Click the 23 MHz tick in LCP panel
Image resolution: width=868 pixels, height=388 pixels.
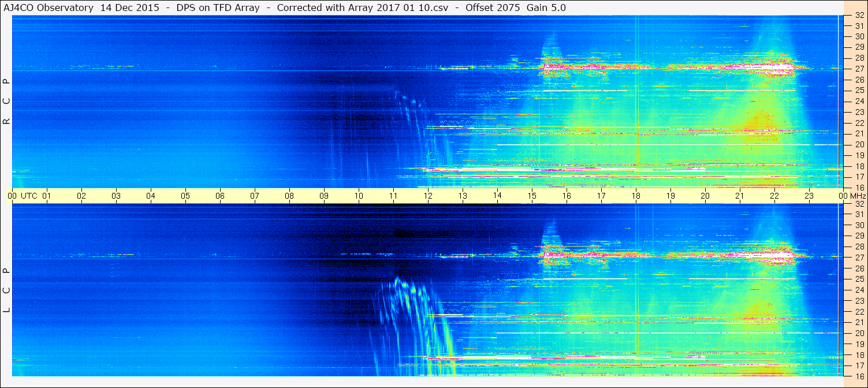tap(859, 301)
